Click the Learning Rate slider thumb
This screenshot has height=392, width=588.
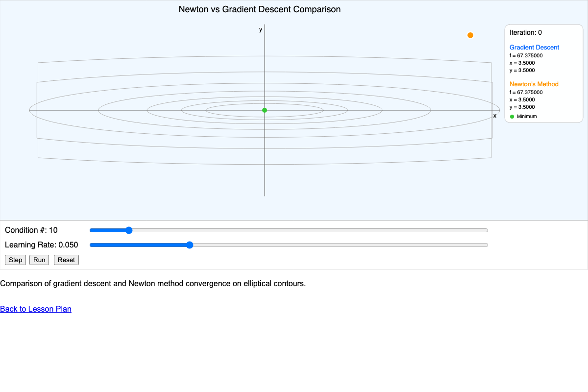(190, 245)
